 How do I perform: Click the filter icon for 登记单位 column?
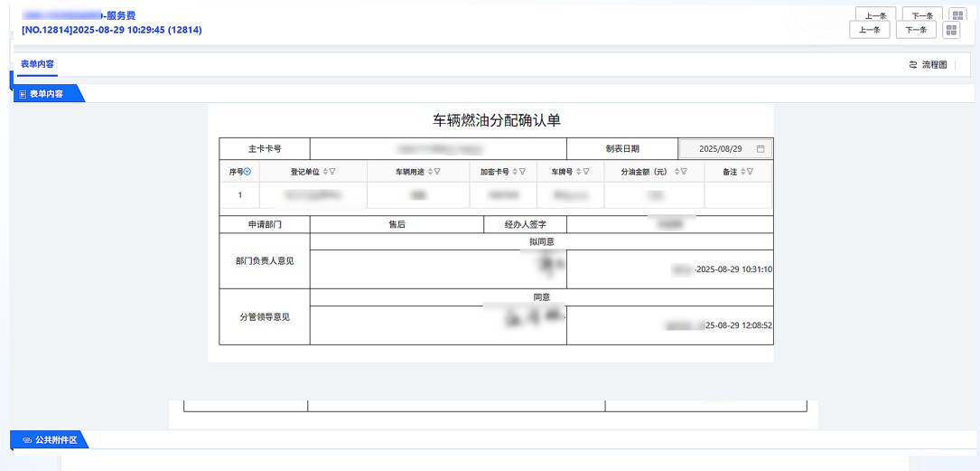pyautogui.click(x=332, y=171)
